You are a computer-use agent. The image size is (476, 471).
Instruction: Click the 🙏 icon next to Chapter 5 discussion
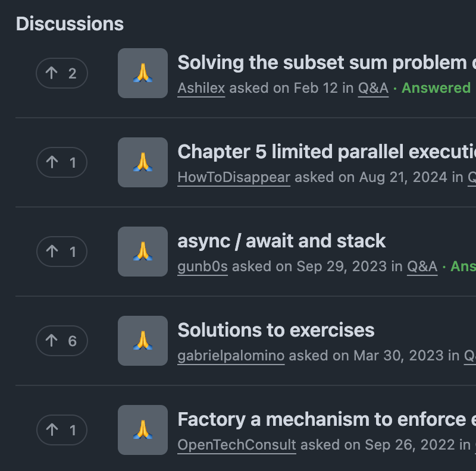(x=142, y=162)
